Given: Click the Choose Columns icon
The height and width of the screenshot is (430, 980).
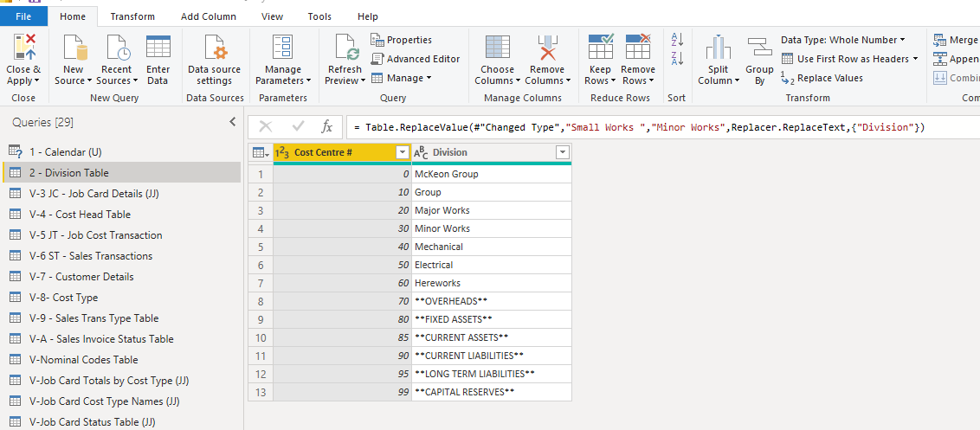Looking at the screenshot, I should (x=498, y=48).
